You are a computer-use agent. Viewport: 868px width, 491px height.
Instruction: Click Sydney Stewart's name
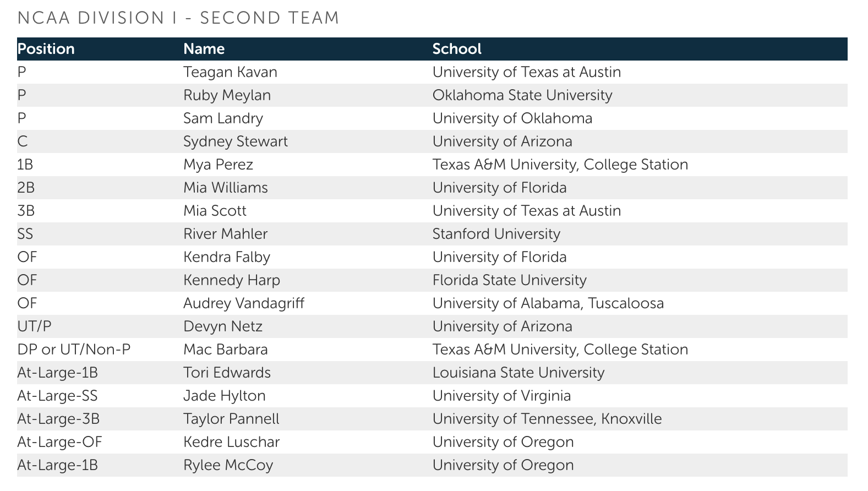(x=235, y=141)
